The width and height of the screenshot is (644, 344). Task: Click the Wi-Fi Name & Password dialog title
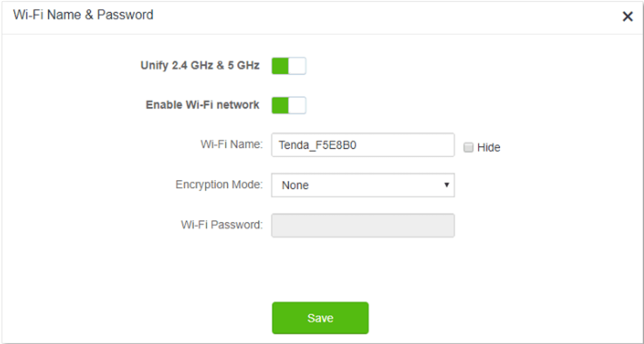tap(83, 15)
